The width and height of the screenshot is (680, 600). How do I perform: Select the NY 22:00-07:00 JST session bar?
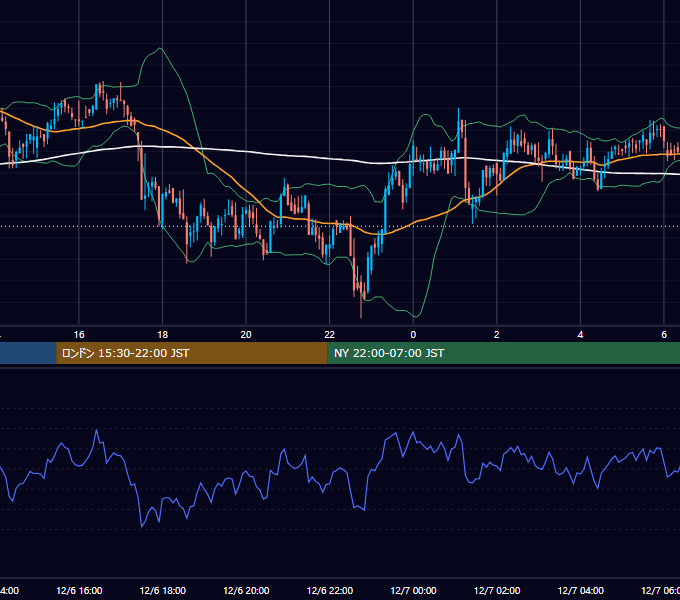pos(503,353)
